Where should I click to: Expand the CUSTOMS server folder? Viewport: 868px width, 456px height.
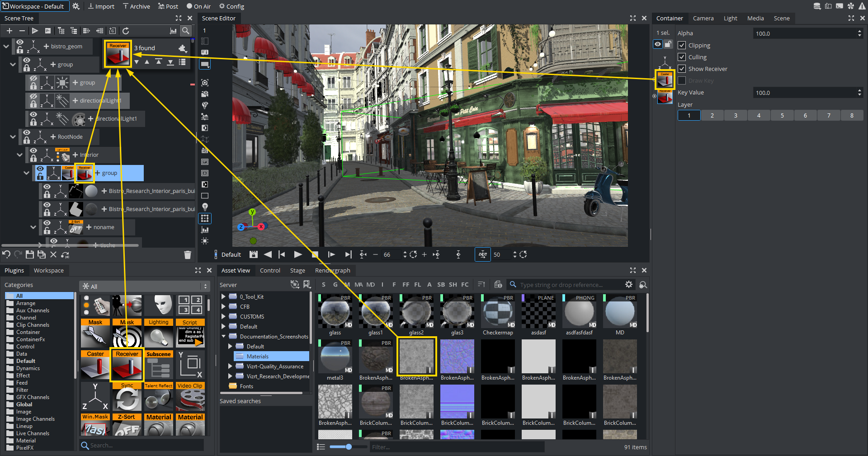[x=223, y=317]
